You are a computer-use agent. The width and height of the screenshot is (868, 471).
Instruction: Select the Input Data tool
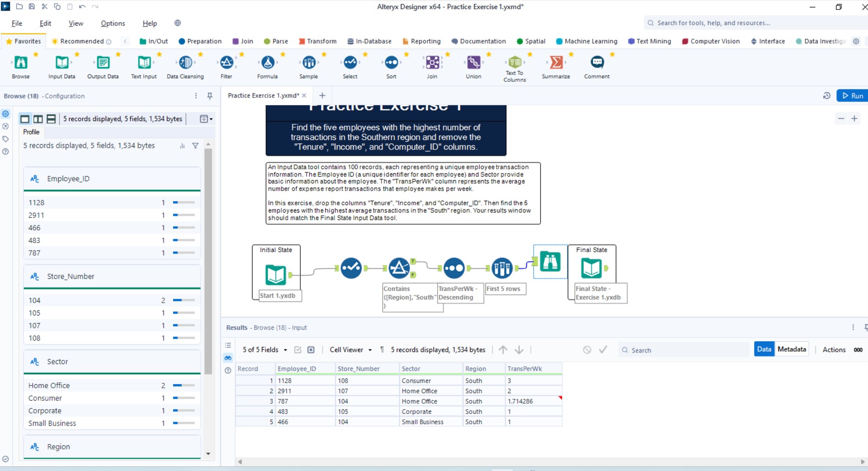pos(61,64)
